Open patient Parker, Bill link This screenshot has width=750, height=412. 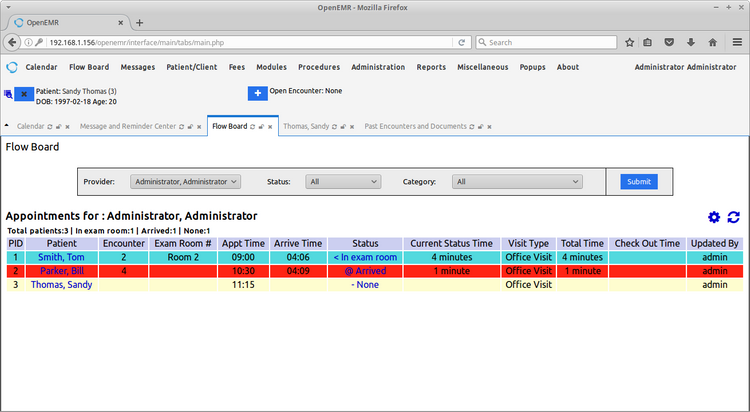click(x=62, y=271)
